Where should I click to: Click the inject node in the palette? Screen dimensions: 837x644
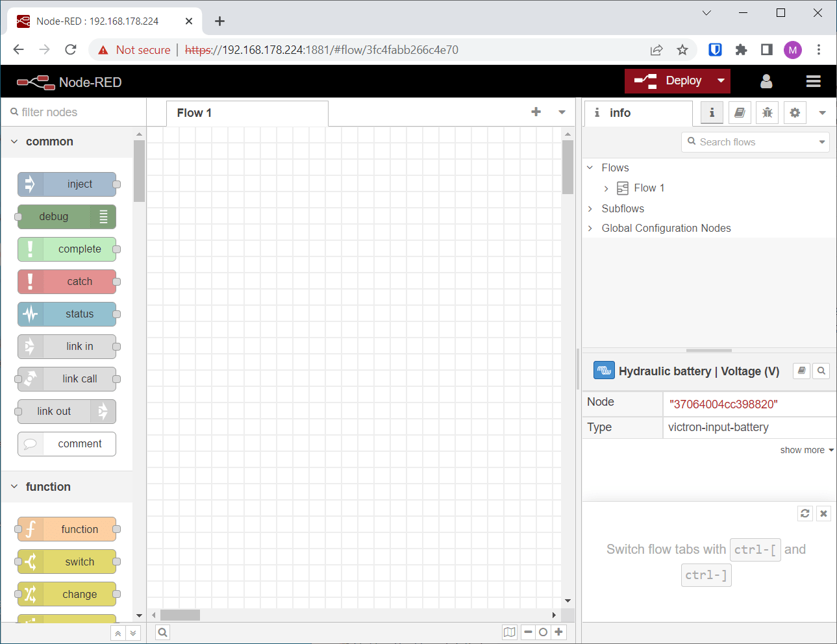tap(67, 184)
